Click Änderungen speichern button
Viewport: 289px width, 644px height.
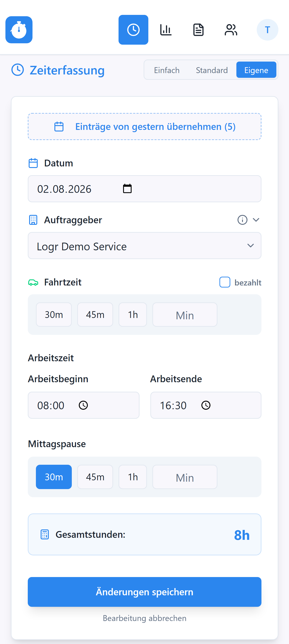pos(145,592)
